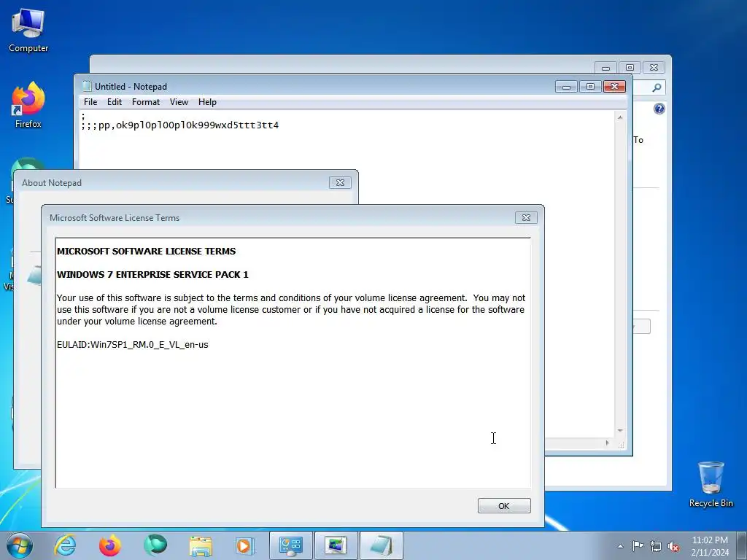The height and width of the screenshot is (560, 747).
Task: Minimize the background window
Action: (x=605, y=68)
